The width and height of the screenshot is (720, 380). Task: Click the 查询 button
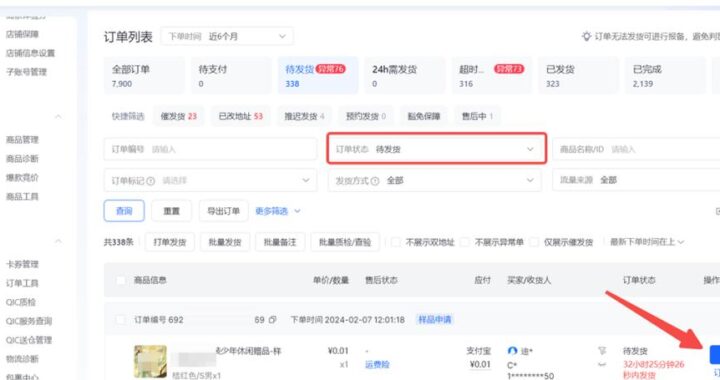tap(124, 211)
